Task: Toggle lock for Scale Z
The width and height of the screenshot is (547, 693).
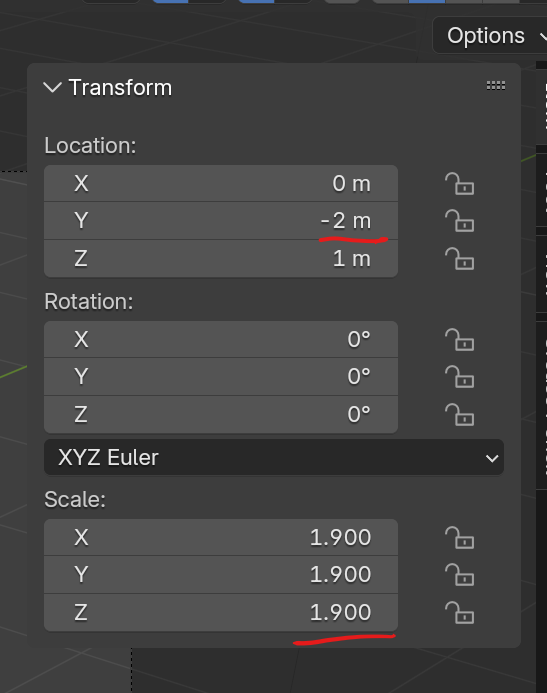Action: [459, 613]
